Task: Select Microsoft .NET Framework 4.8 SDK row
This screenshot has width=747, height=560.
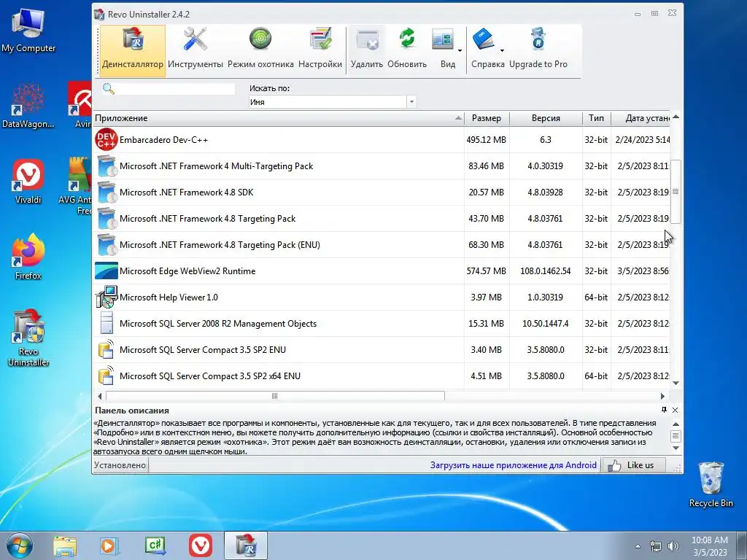Action: (x=381, y=192)
